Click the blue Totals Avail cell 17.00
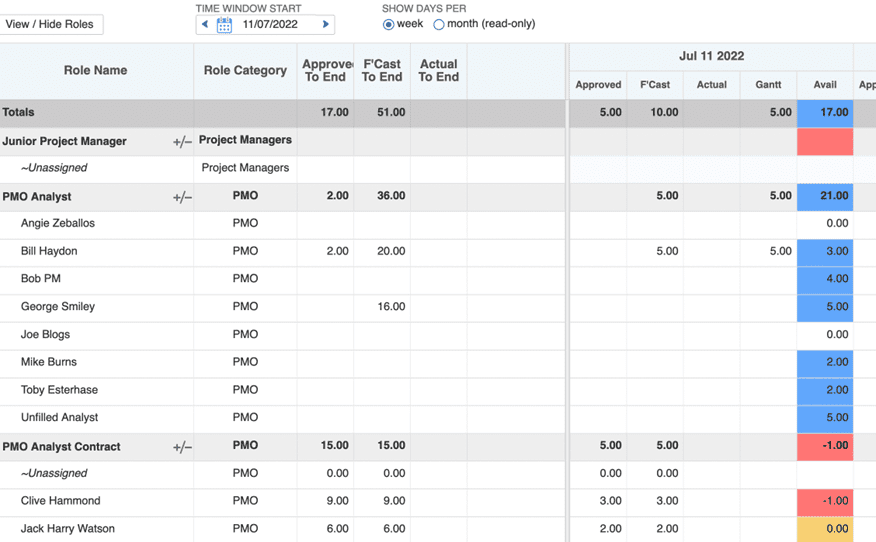876x542 pixels. tap(825, 113)
